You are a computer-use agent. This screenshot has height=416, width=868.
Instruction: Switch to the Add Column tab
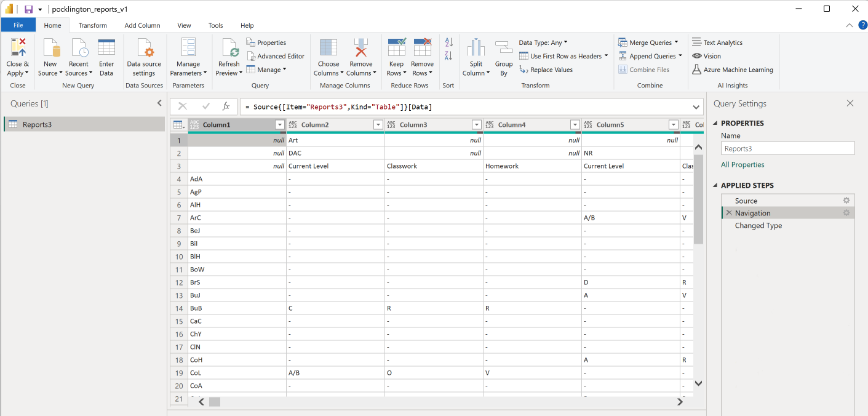click(x=142, y=25)
